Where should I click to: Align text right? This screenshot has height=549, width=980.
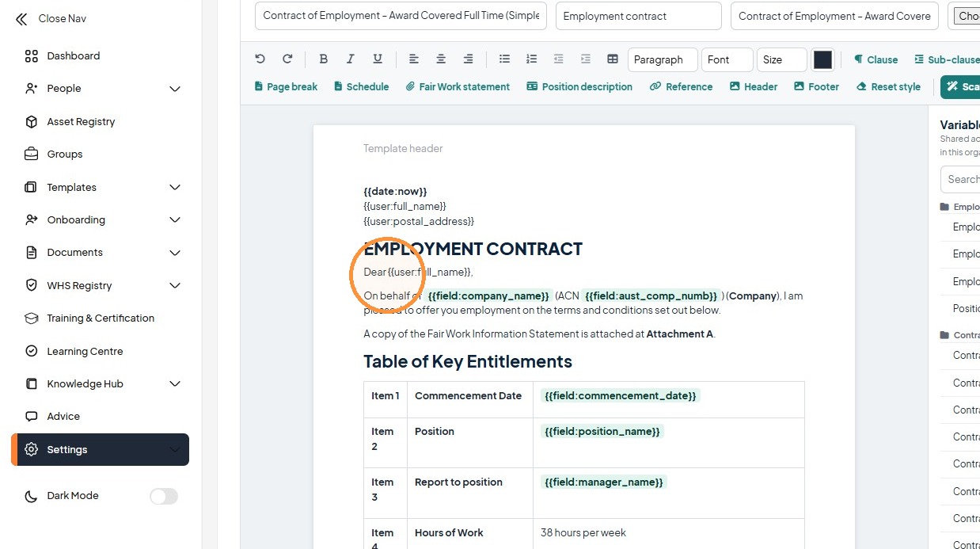coord(469,59)
